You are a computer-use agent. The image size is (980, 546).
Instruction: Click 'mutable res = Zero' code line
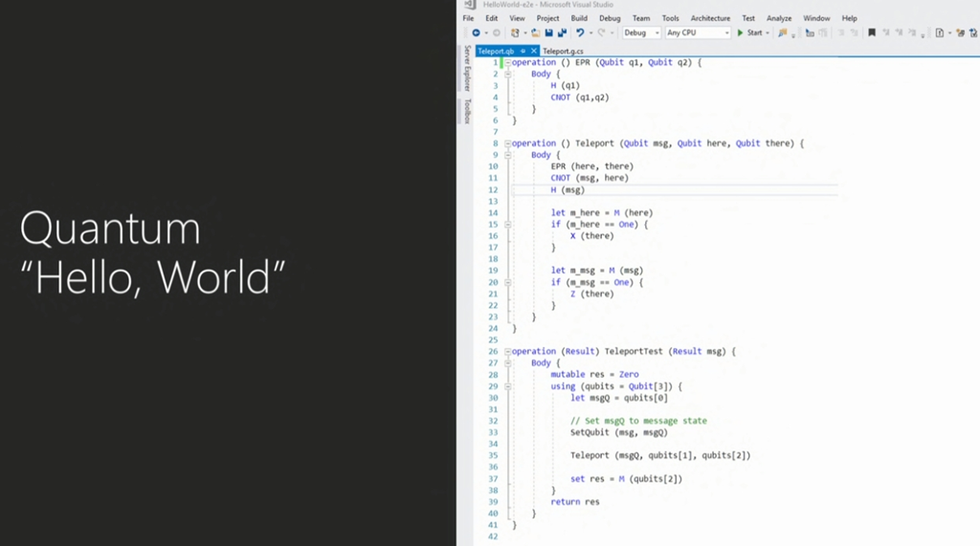click(x=594, y=375)
